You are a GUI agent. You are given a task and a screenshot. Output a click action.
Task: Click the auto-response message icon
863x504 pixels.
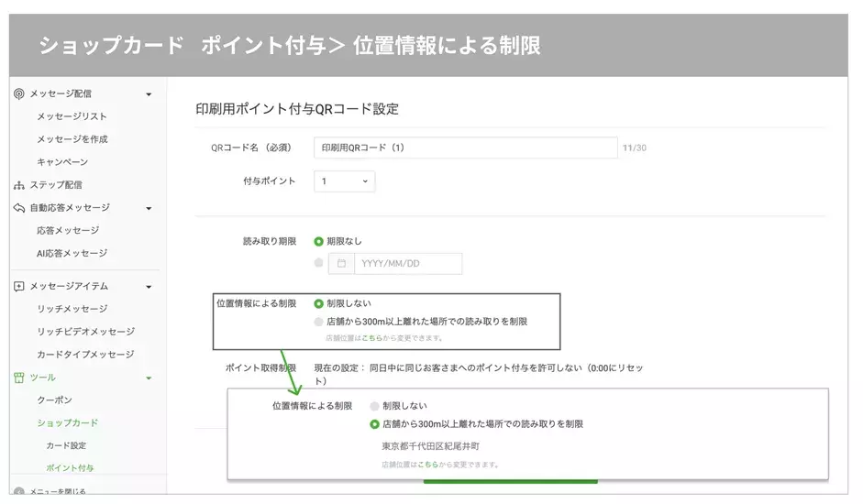pyautogui.click(x=18, y=208)
